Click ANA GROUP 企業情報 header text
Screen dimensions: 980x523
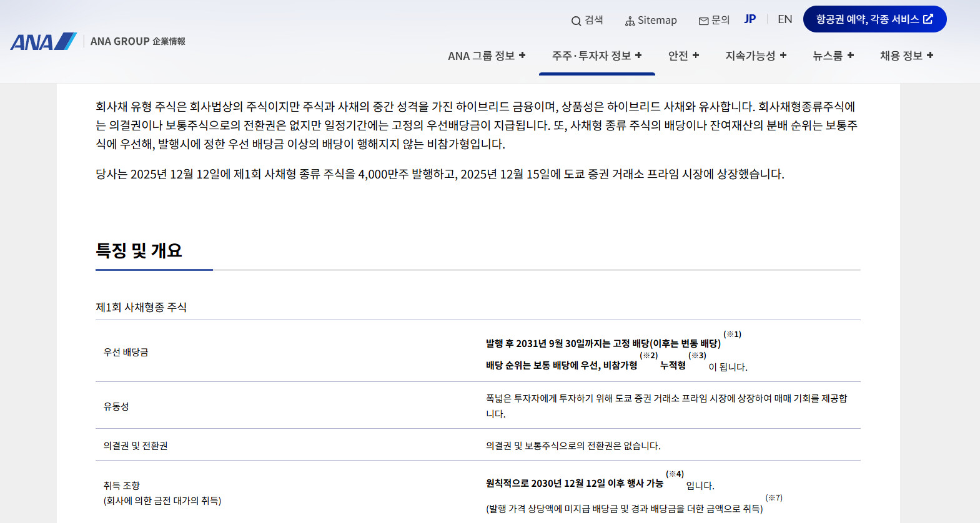(138, 41)
